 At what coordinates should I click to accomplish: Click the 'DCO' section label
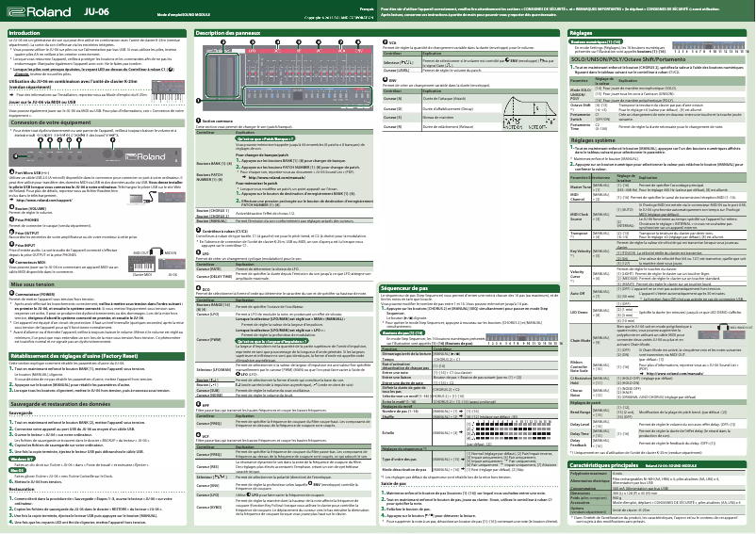click(203, 288)
